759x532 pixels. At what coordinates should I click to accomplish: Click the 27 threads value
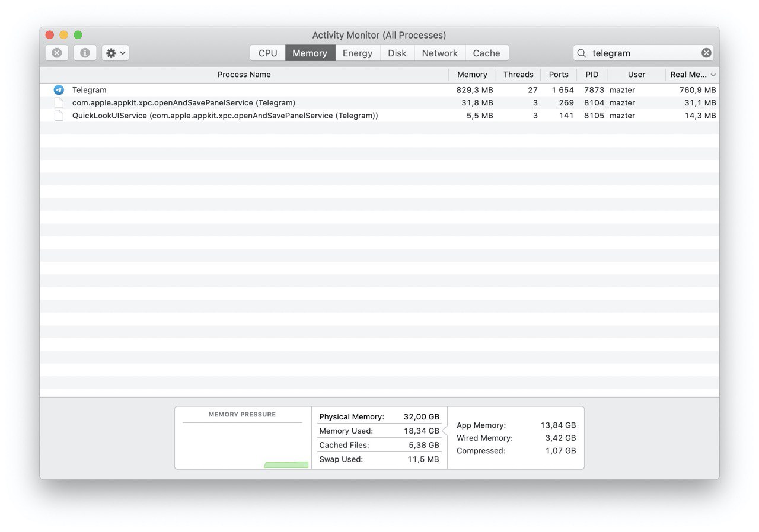532,90
